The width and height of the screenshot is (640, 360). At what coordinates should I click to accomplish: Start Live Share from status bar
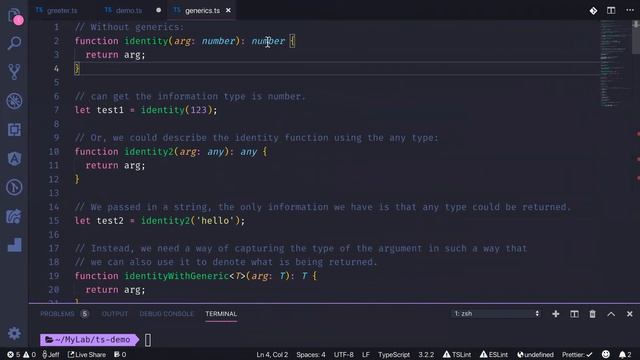coord(87,354)
